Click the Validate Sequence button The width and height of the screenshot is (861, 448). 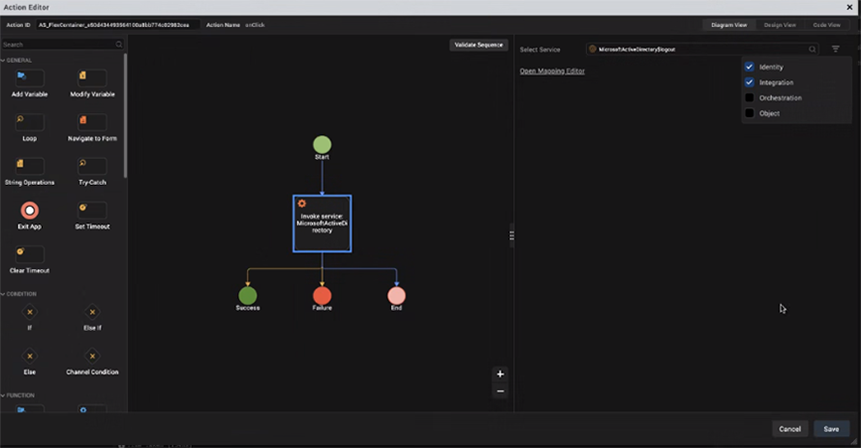point(478,45)
